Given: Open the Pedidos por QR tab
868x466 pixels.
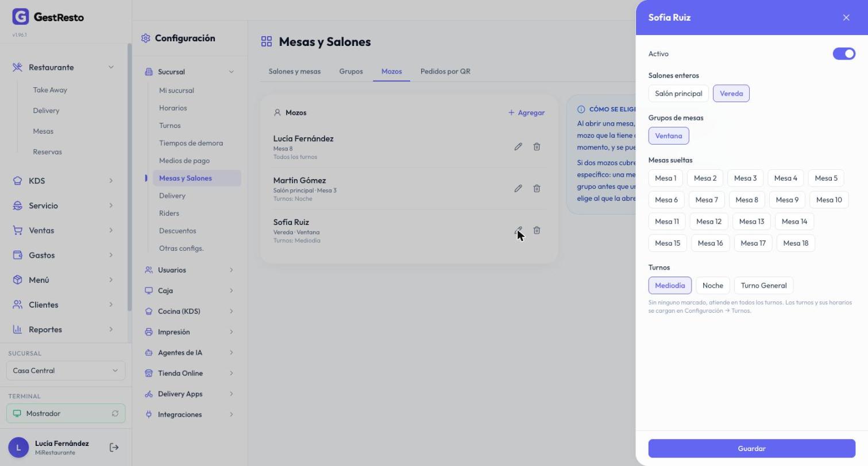Looking at the screenshot, I should [445, 72].
